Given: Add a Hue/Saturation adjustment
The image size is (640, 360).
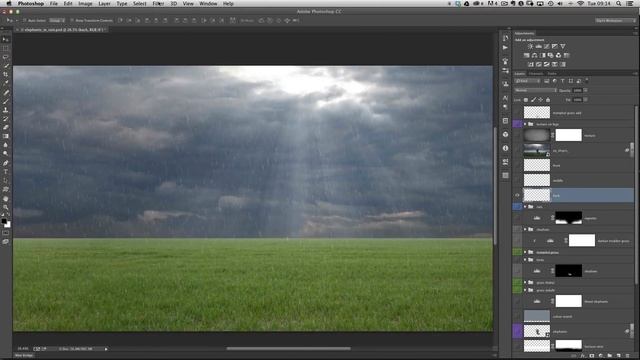Looking at the screenshot, I should [527, 56].
